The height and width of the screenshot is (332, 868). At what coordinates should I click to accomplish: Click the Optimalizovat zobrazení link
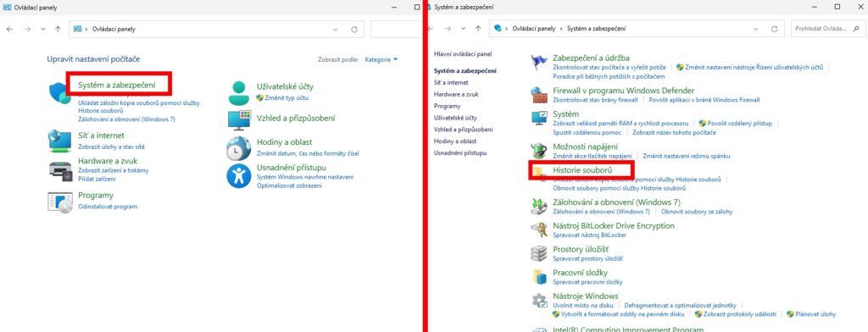289,186
